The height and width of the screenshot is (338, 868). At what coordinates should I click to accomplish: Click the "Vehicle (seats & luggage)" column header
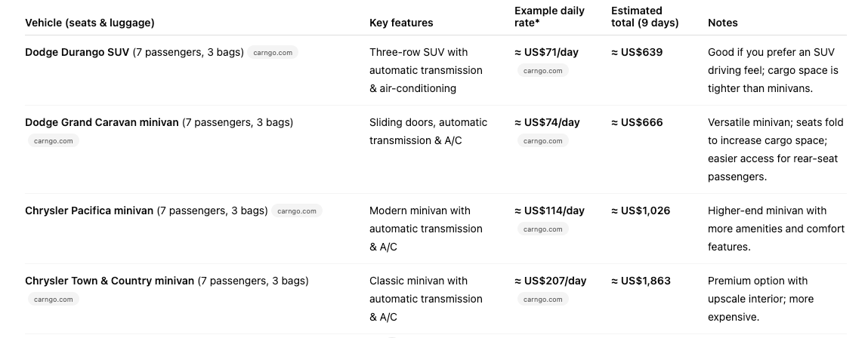(x=90, y=23)
